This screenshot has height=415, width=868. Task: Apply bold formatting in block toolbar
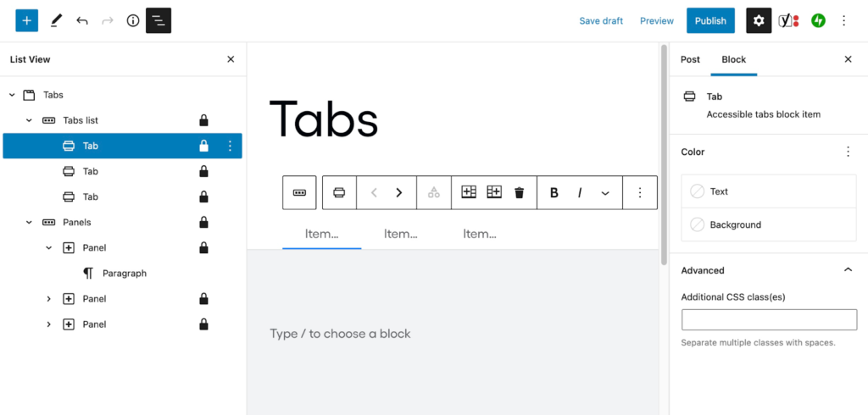[554, 192]
